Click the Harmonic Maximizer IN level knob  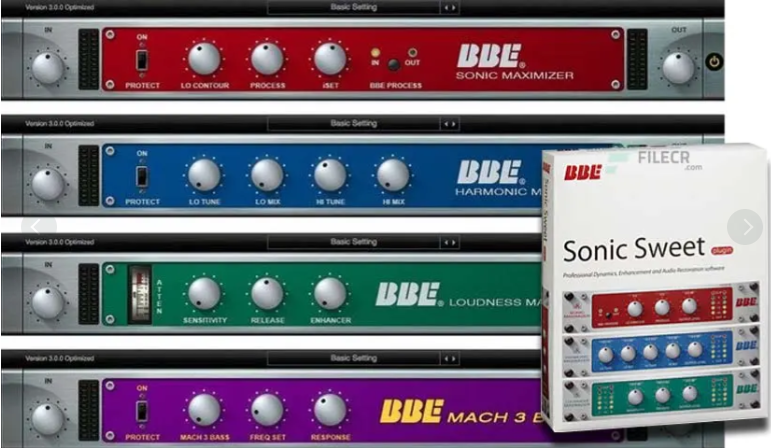[x=48, y=184]
